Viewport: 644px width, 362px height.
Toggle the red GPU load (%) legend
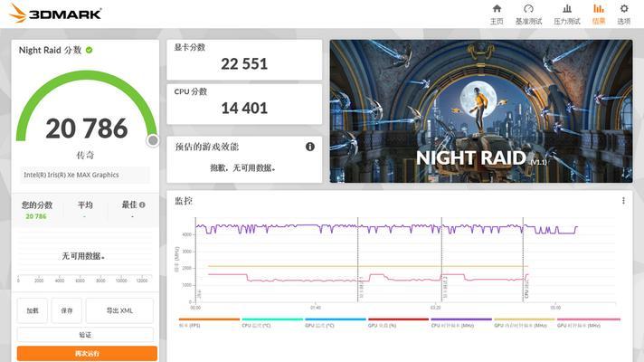(x=398, y=322)
